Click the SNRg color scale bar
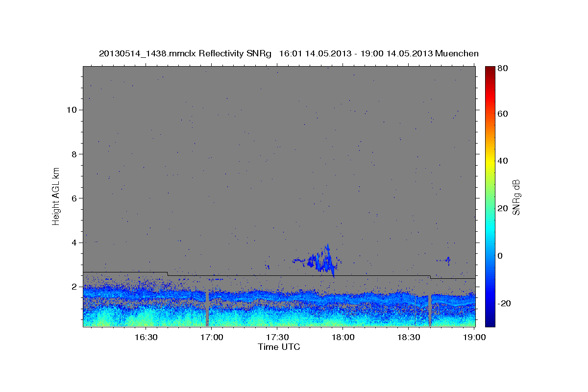Screen dimensions: 588x392 pos(490,196)
